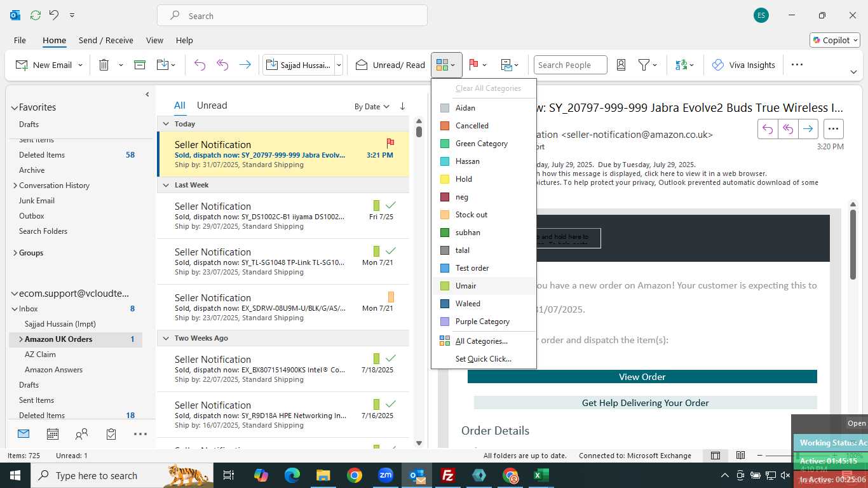Screen dimensions: 868x488
Task: Click the Reply arrow in ribbon
Action: [200, 65]
